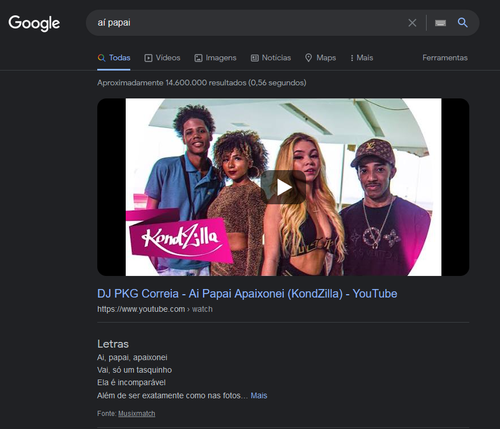The width and height of the screenshot is (500, 429).
Task: Open the Mais three-dot menu
Action: 362,58
